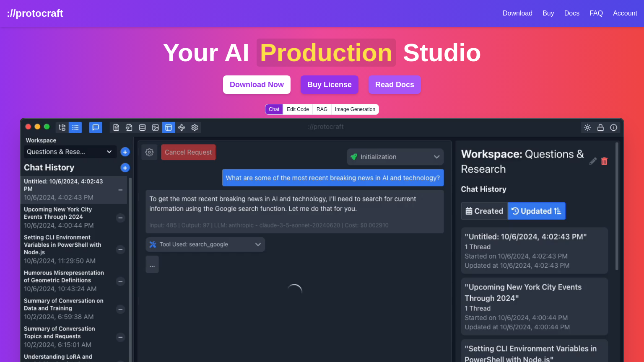This screenshot has height=362, width=644.
Task: Switch Chat History sorting to Created
Action: 484,211
